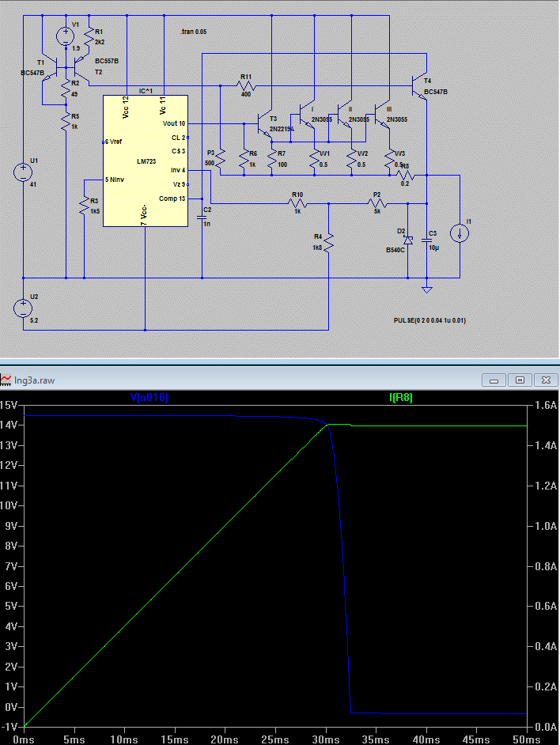This screenshot has height=745, width=560.
Task: Select resistor P3 500 symbol
Action: [x=221, y=158]
